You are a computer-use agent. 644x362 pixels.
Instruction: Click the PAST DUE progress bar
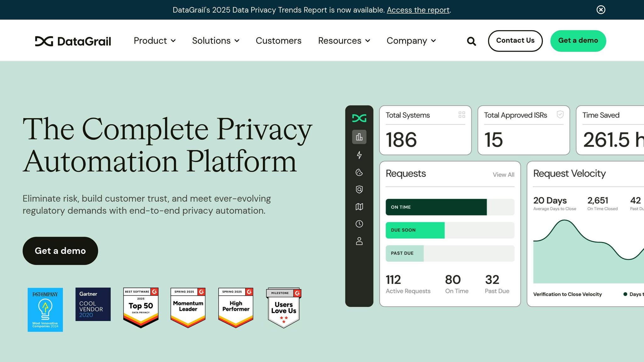click(450, 253)
